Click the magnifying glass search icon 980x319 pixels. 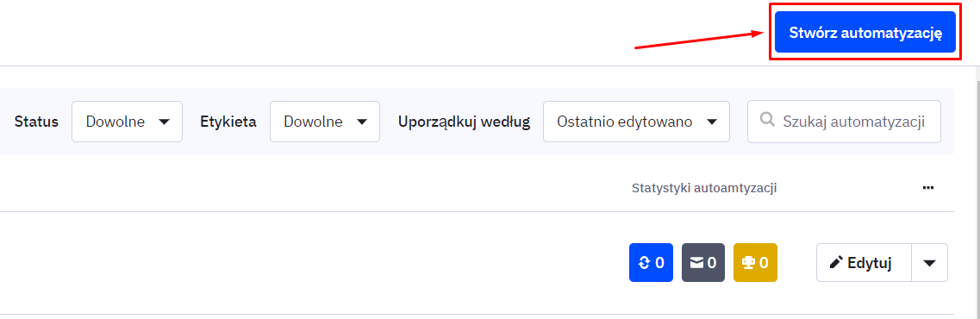pos(767,121)
